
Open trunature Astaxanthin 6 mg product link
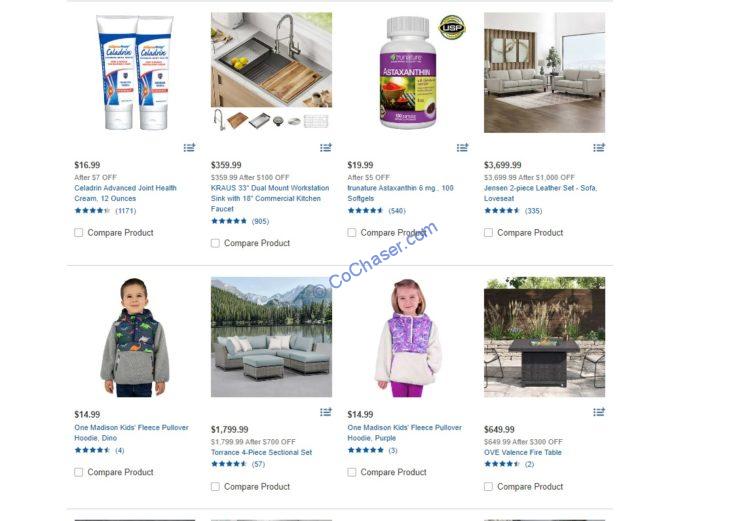pyautogui.click(x=400, y=193)
